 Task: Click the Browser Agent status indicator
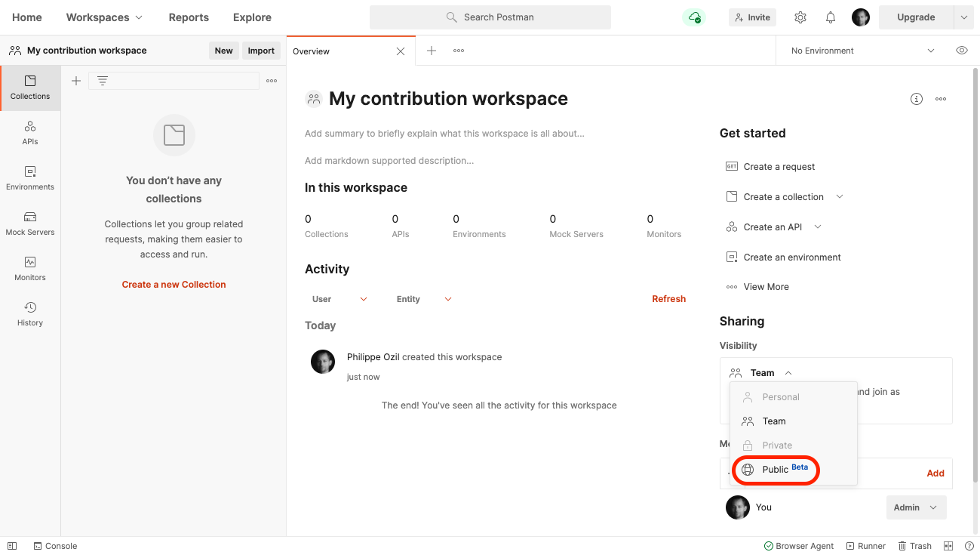point(799,546)
